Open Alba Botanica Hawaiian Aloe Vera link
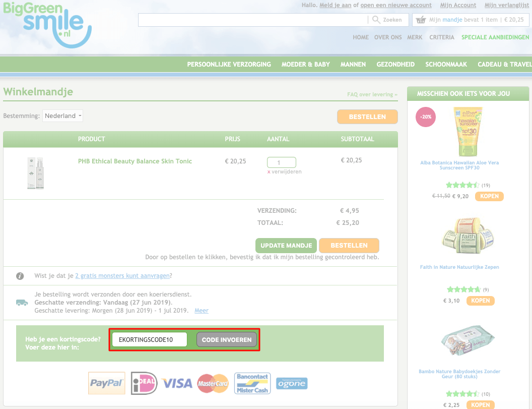The width and height of the screenshot is (532, 409). (459, 165)
